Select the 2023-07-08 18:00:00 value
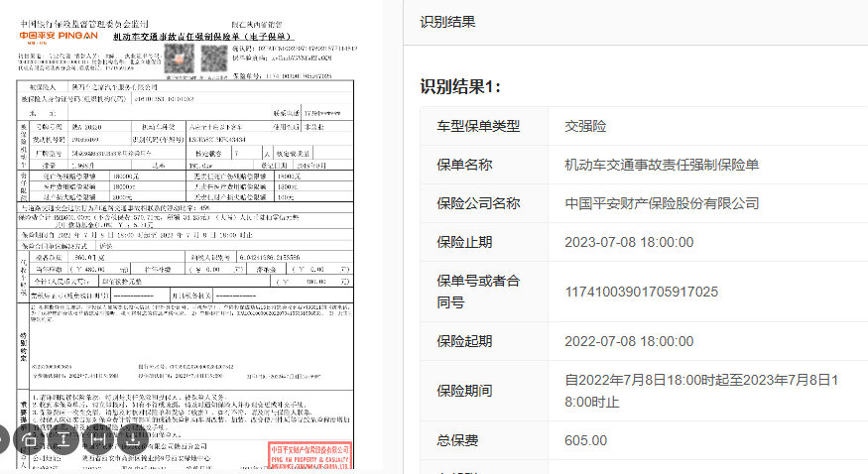Screen dimensions: 868x474 pos(629,242)
